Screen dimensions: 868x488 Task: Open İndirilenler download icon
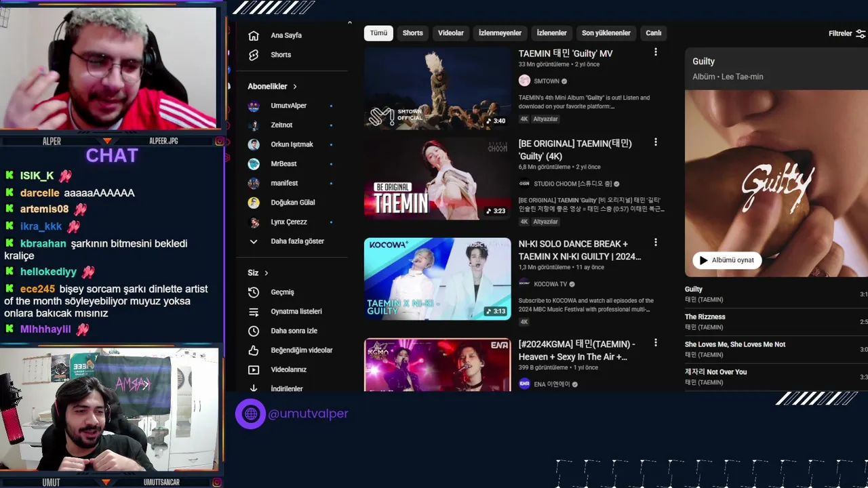tap(254, 388)
